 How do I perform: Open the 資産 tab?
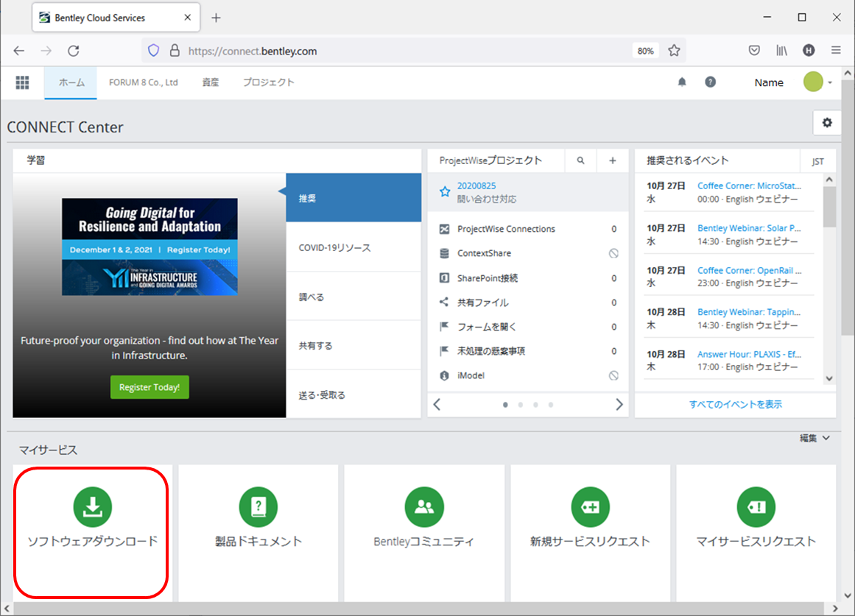(211, 82)
